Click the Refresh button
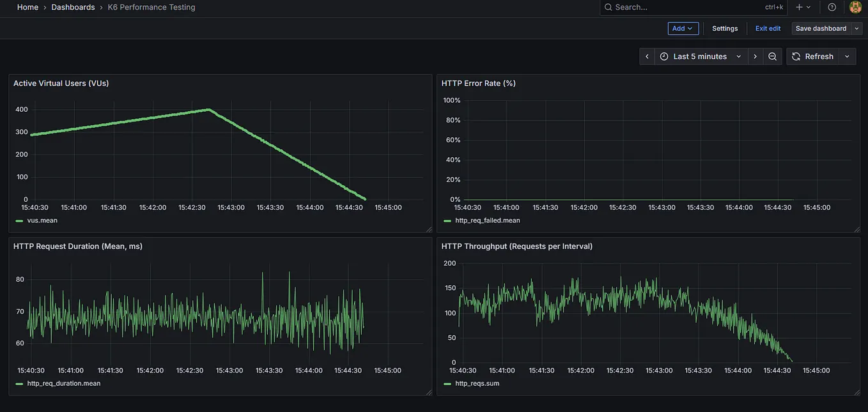The width and height of the screenshot is (868, 412). point(812,56)
